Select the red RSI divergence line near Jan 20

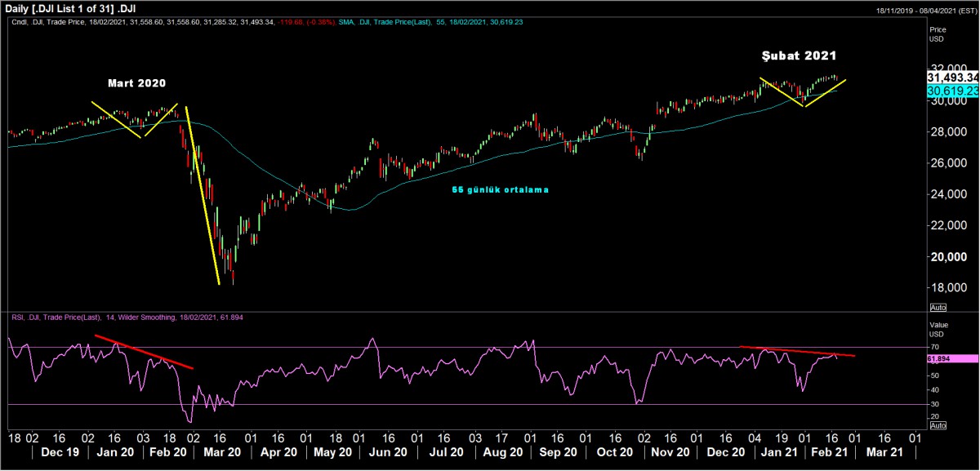[145, 352]
